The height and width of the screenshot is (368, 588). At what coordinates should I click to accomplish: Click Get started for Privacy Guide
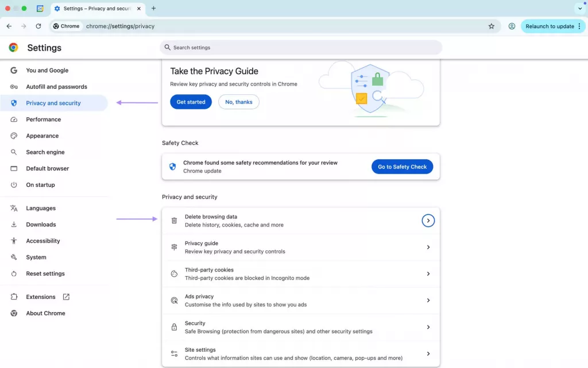pyautogui.click(x=191, y=102)
